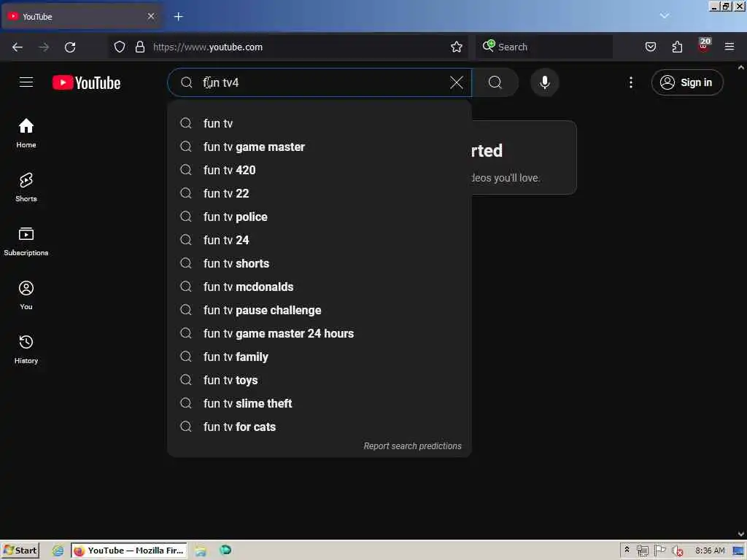Select the suggestion 'fun tv'
This screenshot has height=560, width=747.
320,123
